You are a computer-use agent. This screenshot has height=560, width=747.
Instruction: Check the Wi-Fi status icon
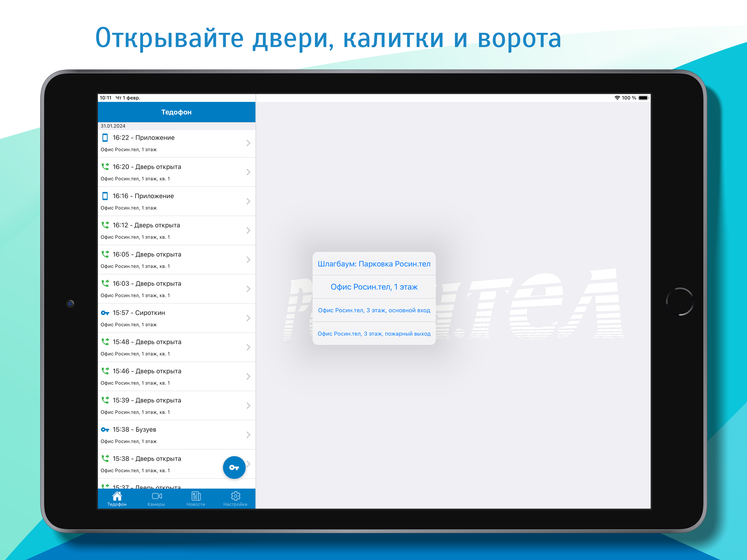617,98
